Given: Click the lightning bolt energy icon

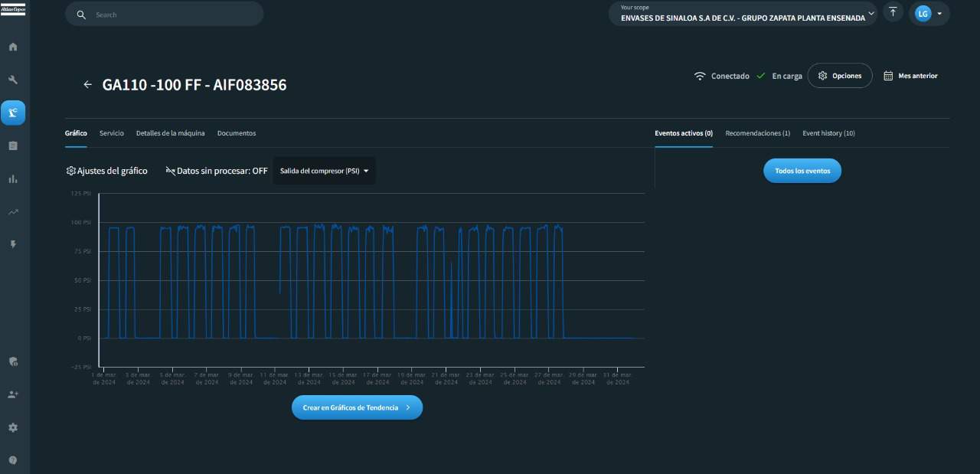Looking at the screenshot, I should (x=13, y=244).
